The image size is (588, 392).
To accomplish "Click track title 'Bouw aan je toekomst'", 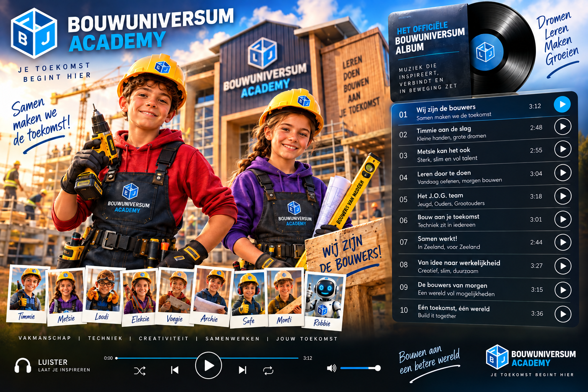I will (x=448, y=217).
